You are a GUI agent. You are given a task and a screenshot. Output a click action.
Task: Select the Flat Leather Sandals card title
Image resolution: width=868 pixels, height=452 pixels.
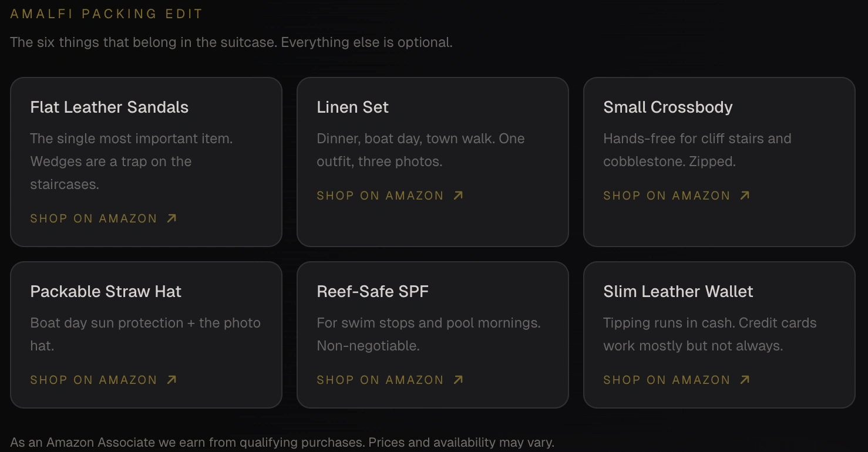click(x=109, y=107)
